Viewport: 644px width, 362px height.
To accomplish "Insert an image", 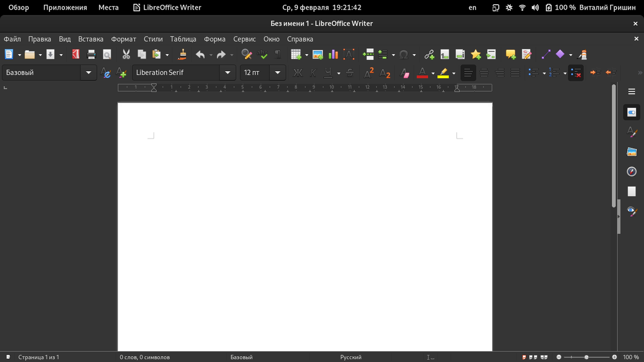I will pos(318,54).
